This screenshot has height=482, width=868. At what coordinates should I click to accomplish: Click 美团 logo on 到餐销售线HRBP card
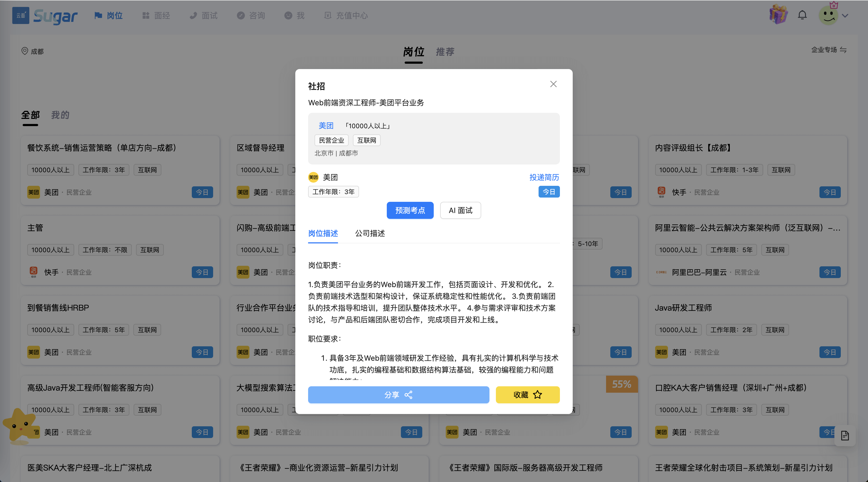pyautogui.click(x=33, y=352)
